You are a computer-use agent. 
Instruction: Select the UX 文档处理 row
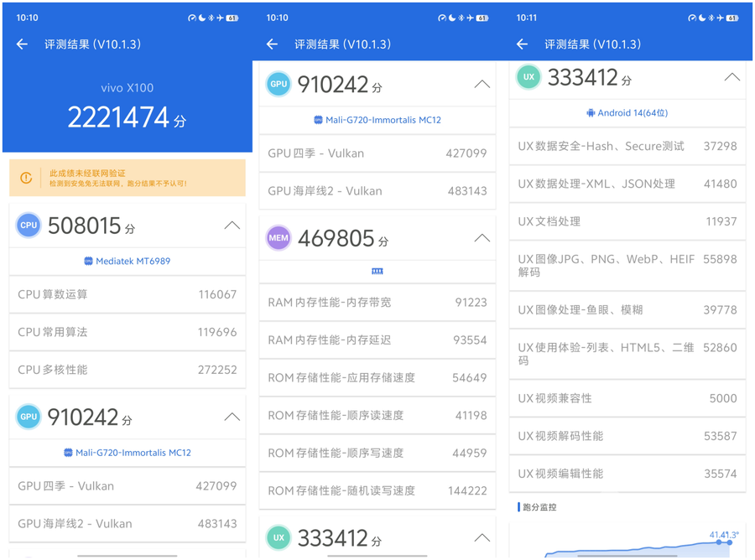click(627, 221)
